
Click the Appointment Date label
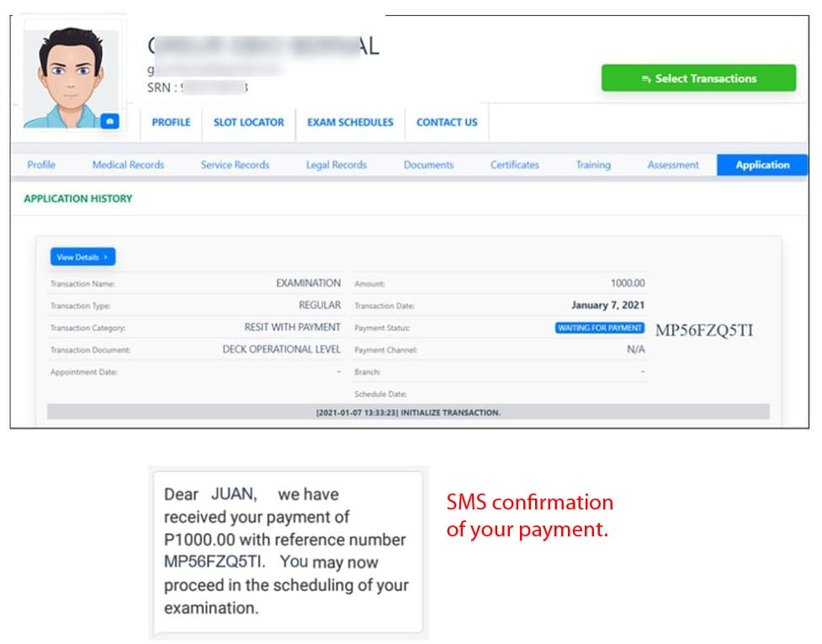(84, 372)
